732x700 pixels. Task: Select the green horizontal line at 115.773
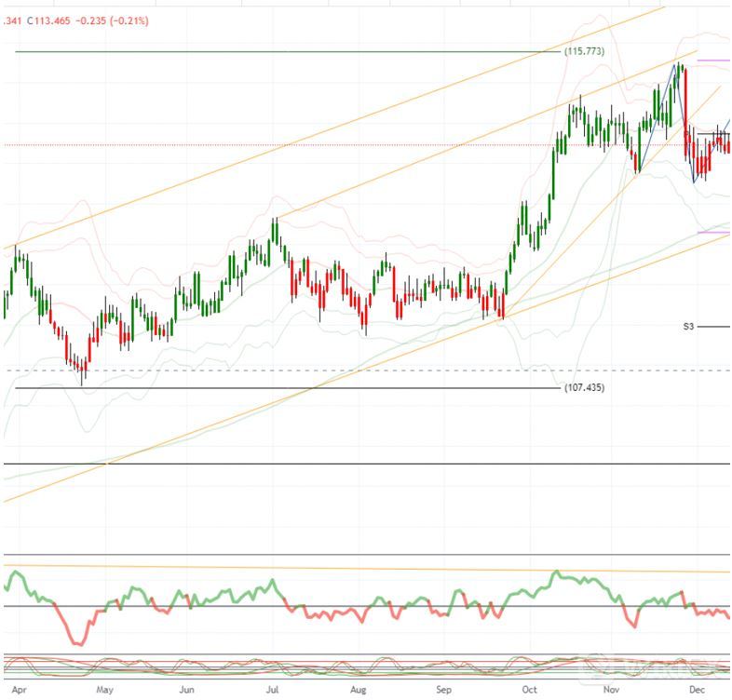[x=279, y=52]
